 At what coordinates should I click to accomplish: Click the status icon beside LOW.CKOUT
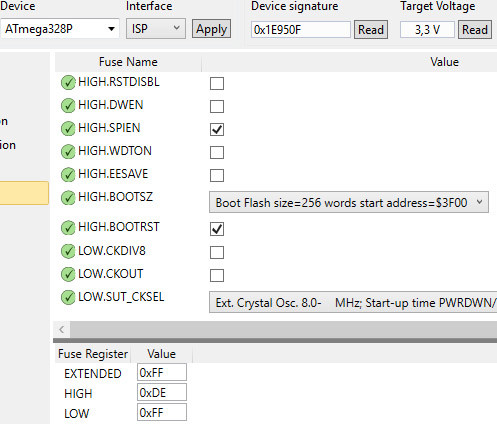coord(68,275)
